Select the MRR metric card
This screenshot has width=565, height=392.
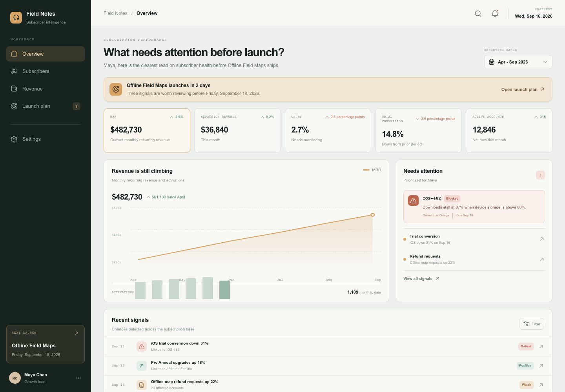tap(147, 131)
